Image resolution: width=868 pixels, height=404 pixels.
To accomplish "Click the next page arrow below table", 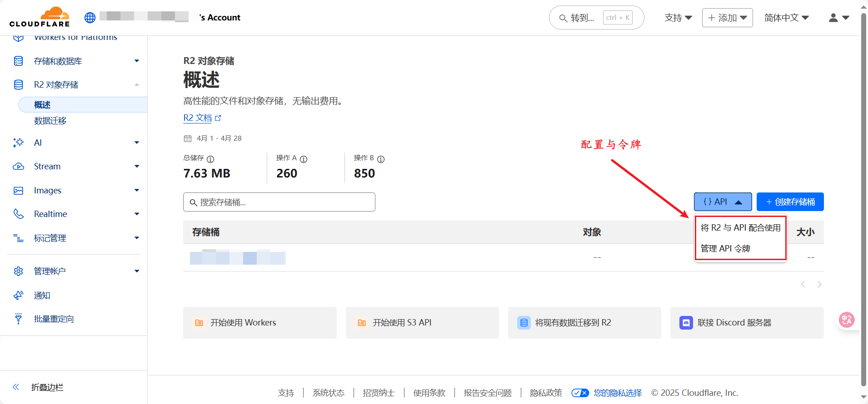I will tap(819, 285).
